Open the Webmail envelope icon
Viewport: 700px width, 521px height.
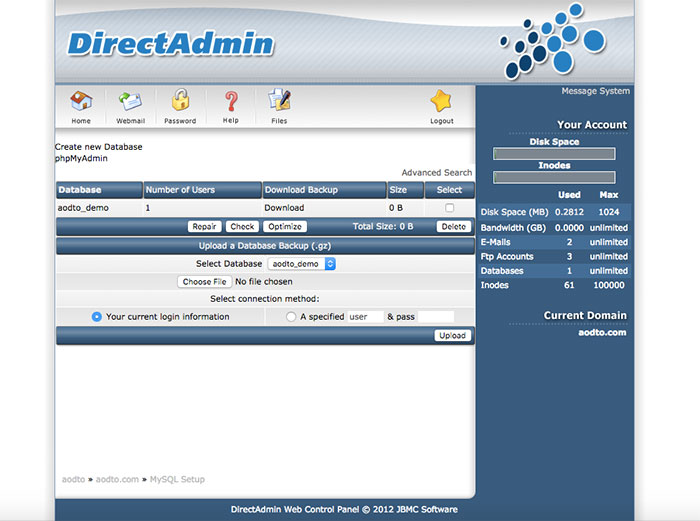(x=130, y=101)
